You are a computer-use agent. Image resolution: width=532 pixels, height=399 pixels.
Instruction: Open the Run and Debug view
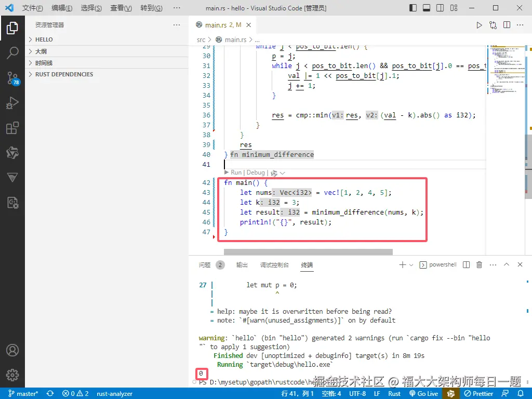coord(12,103)
